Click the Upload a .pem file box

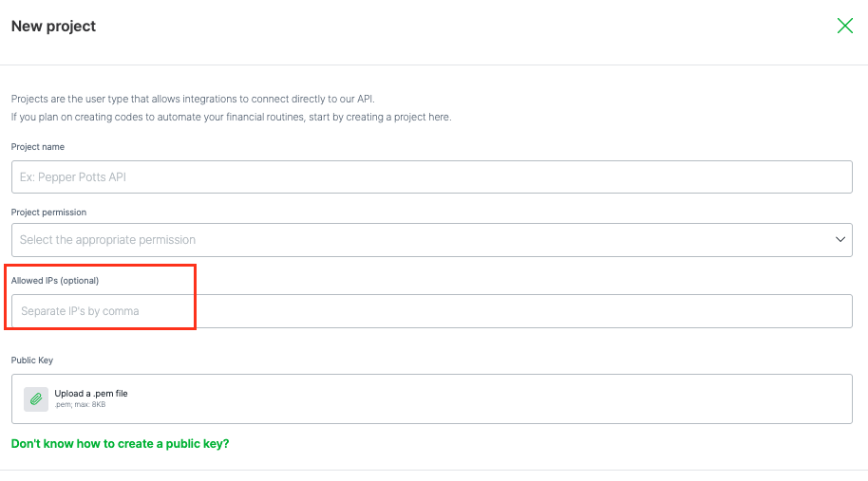[431, 398]
